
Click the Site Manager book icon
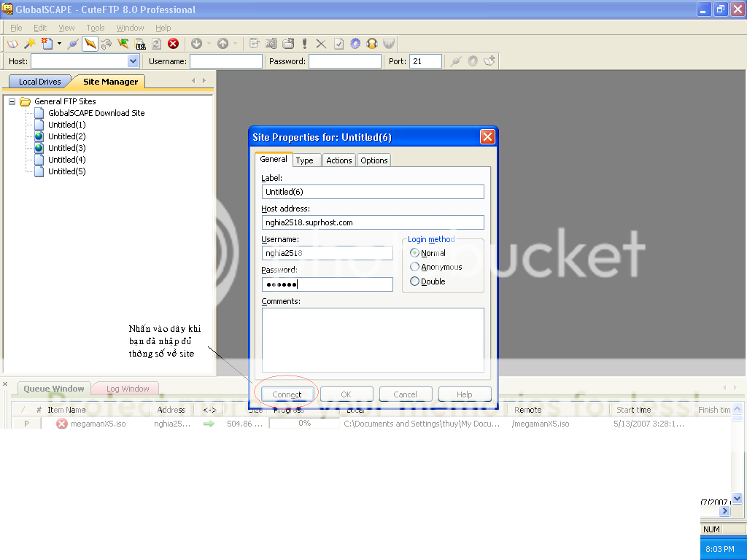coord(12,44)
